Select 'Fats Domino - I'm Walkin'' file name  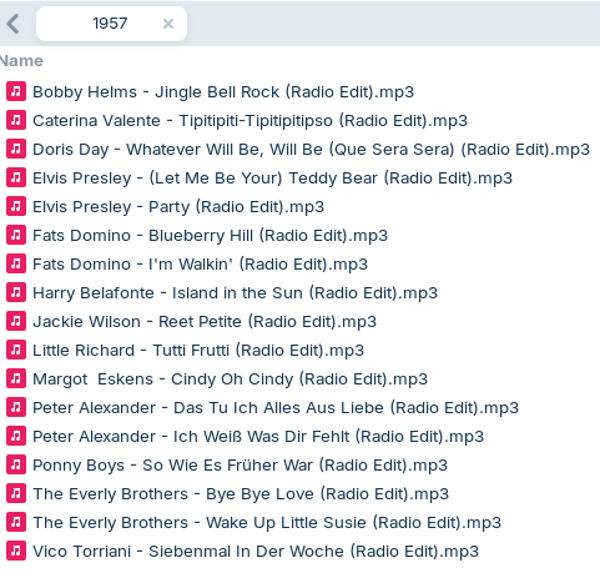pos(200,264)
